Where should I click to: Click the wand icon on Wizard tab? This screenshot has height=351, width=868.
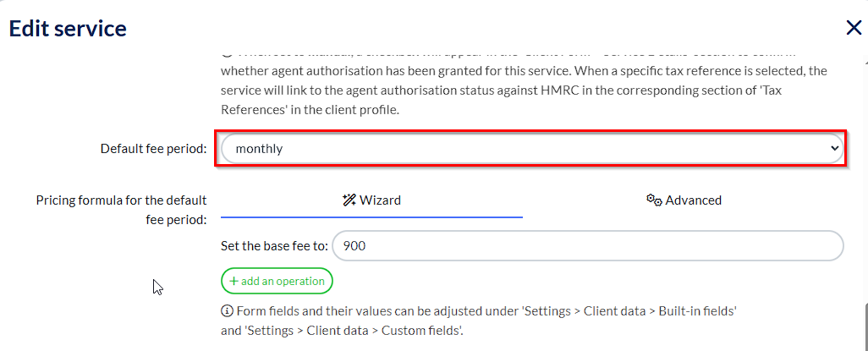[x=349, y=200]
